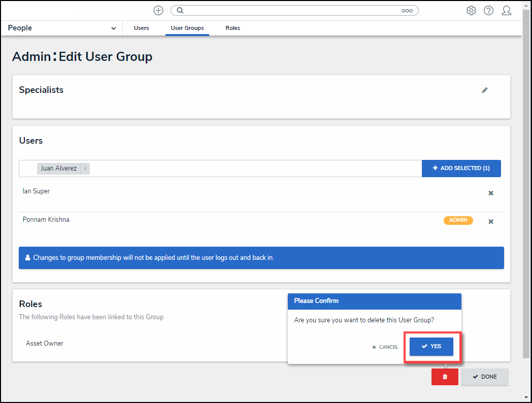The height and width of the screenshot is (403, 532).
Task: Confirm deletion with the Yes button
Action: click(431, 347)
